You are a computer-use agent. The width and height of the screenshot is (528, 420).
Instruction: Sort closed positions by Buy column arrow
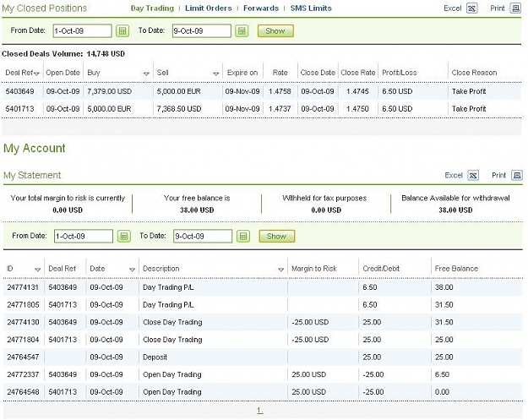click(146, 74)
